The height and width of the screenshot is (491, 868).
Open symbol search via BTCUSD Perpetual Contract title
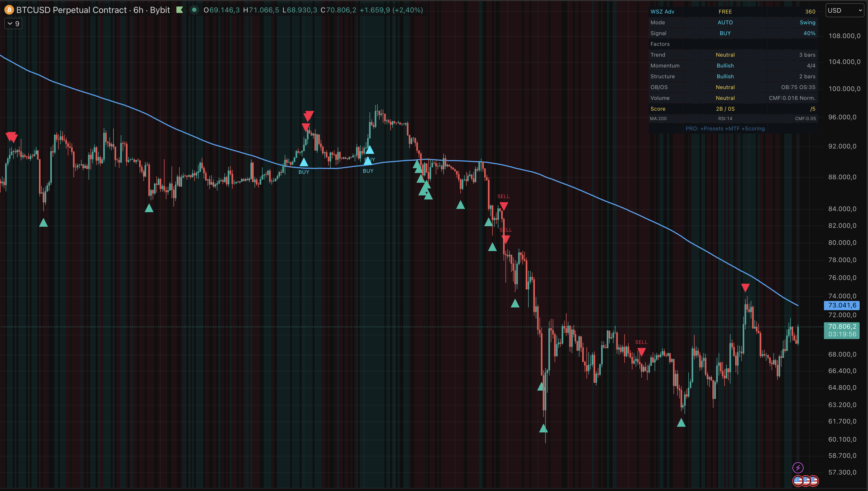point(84,10)
